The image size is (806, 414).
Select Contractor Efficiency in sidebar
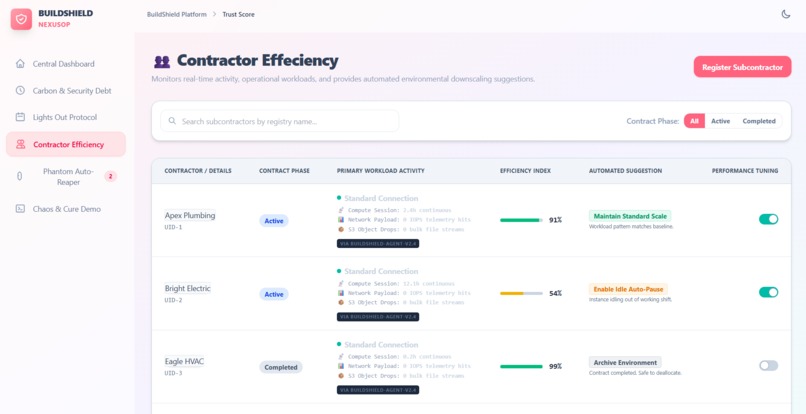pyautogui.click(x=66, y=145)
